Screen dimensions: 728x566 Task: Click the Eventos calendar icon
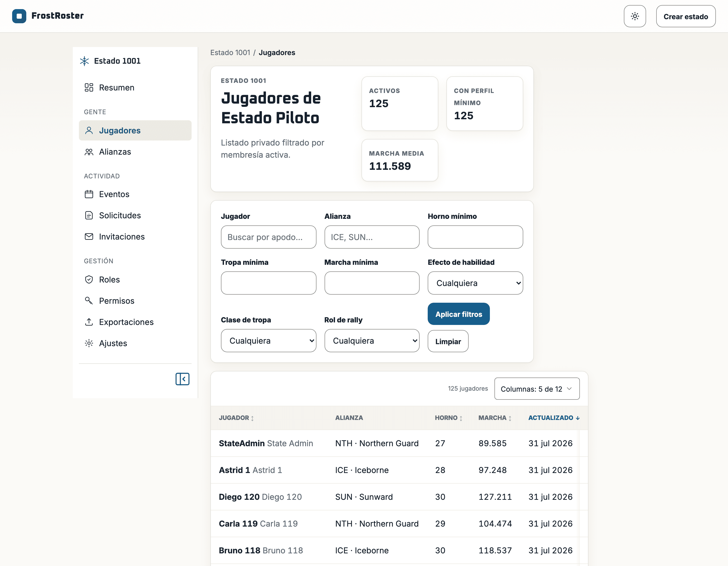coord(89,194)
